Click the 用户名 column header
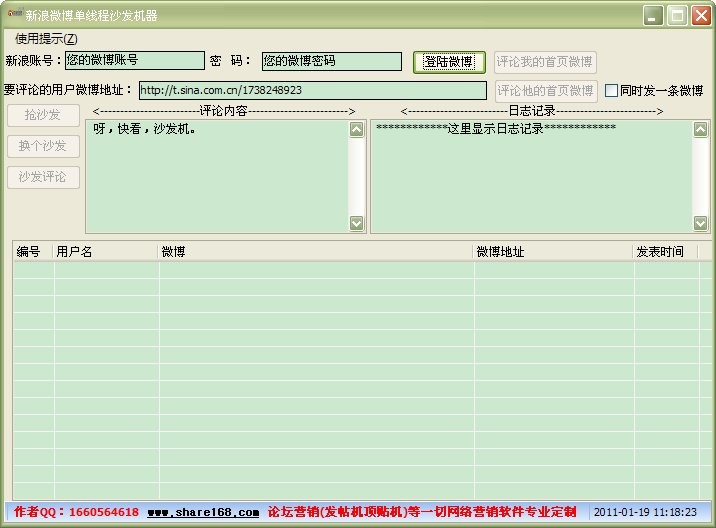Viewport: 716px width, 528px height. click(105, 252)
